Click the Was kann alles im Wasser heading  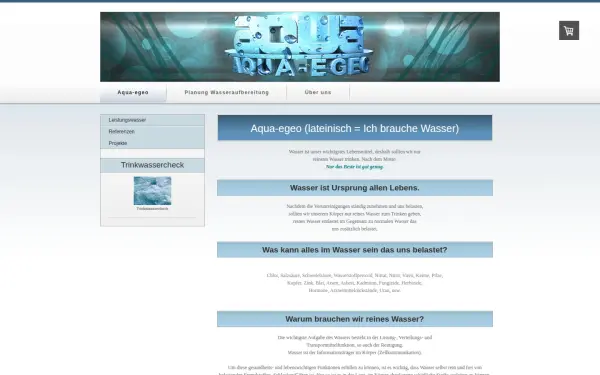pos(355,250)
